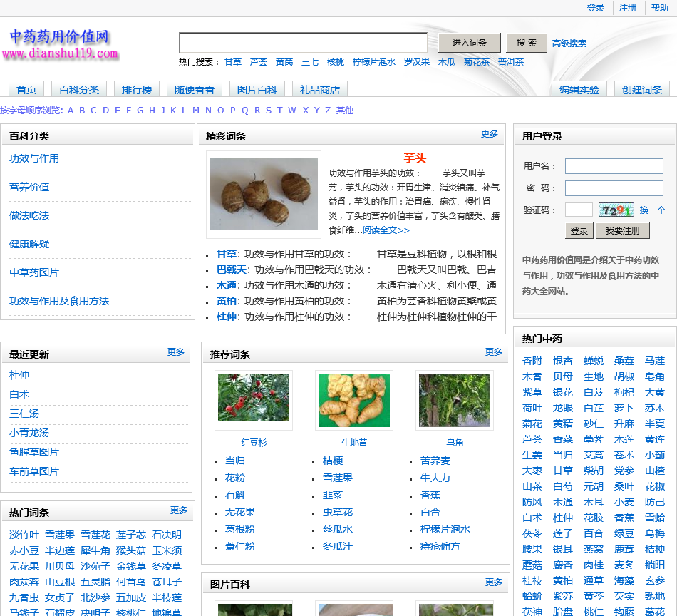Open the 礼品商店 tab
Image resolution: width=677 pixels, height=616 pixels.
[319, 89]
